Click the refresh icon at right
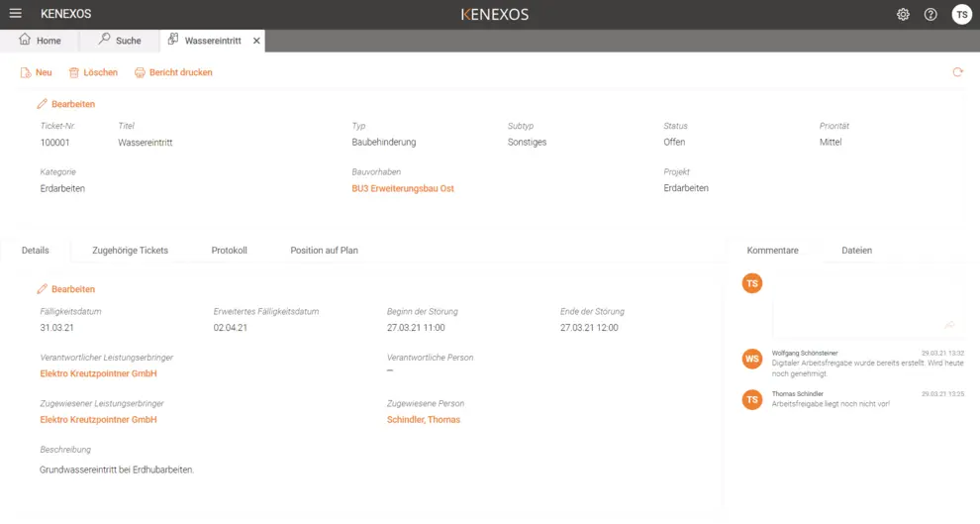The height and width of the screenshot is (524, 980). click(957, 72)
